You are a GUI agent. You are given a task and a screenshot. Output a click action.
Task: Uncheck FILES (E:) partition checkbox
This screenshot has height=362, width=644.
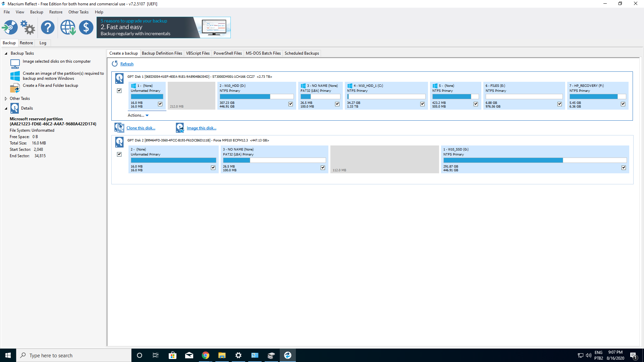tap(559, 104)
